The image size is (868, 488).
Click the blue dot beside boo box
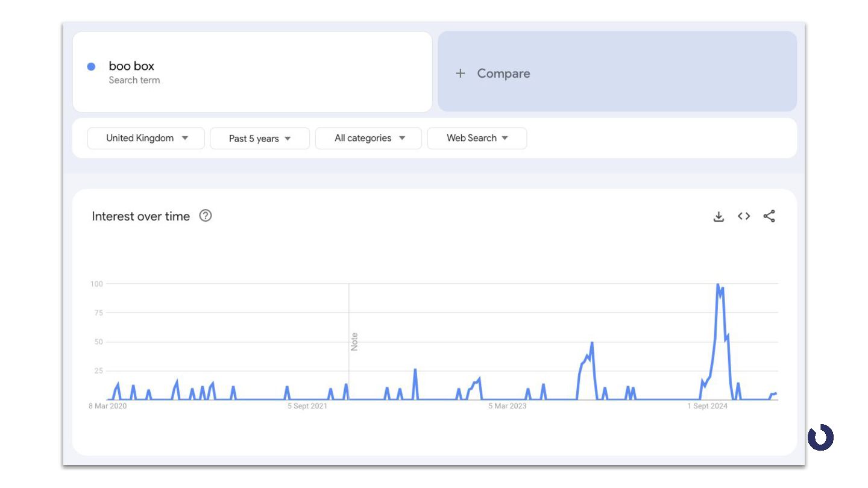click(x=91, y=67)
